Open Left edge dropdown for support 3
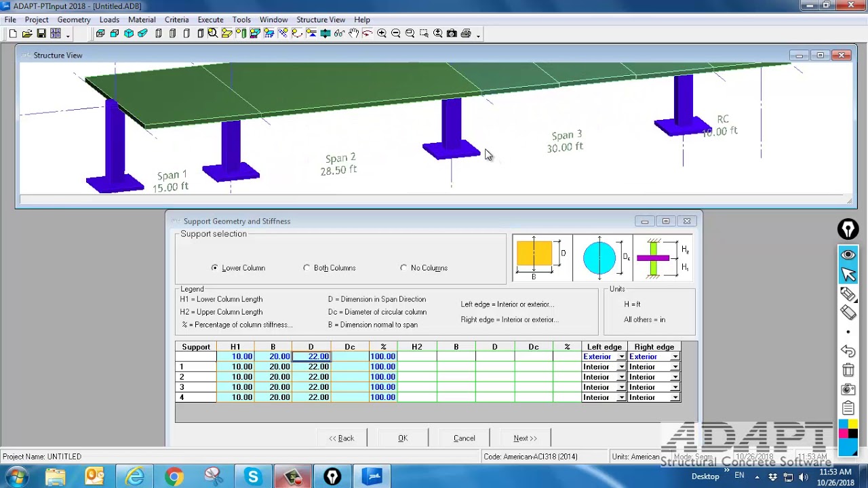The height and width of the screenshot is (488, 868). 621,387
